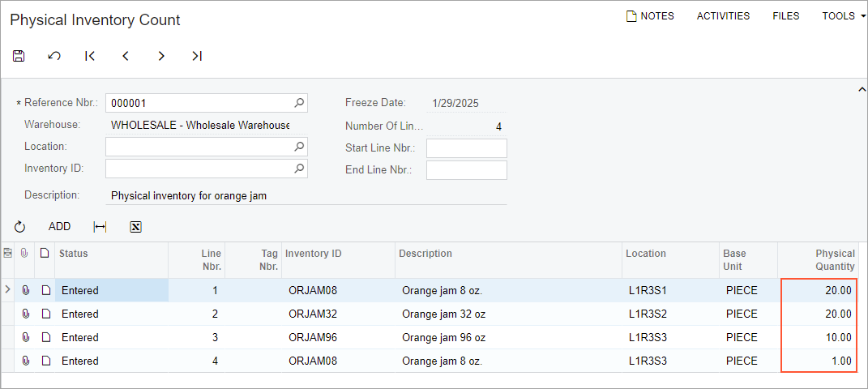868x389 pixels.
Task: Open Location field lookup
Action: pos(299,147)
